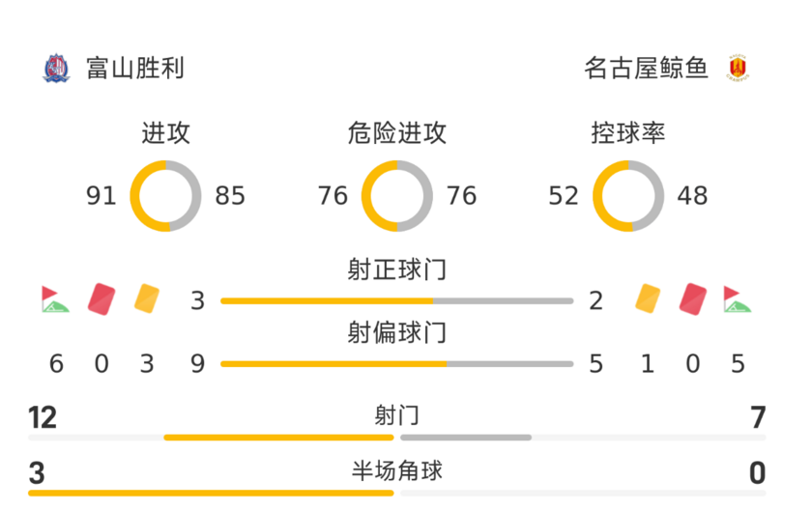Select the 半场角球 stat label
The width and height of the screenshot is (812, 511).
(x=397, y=471)
